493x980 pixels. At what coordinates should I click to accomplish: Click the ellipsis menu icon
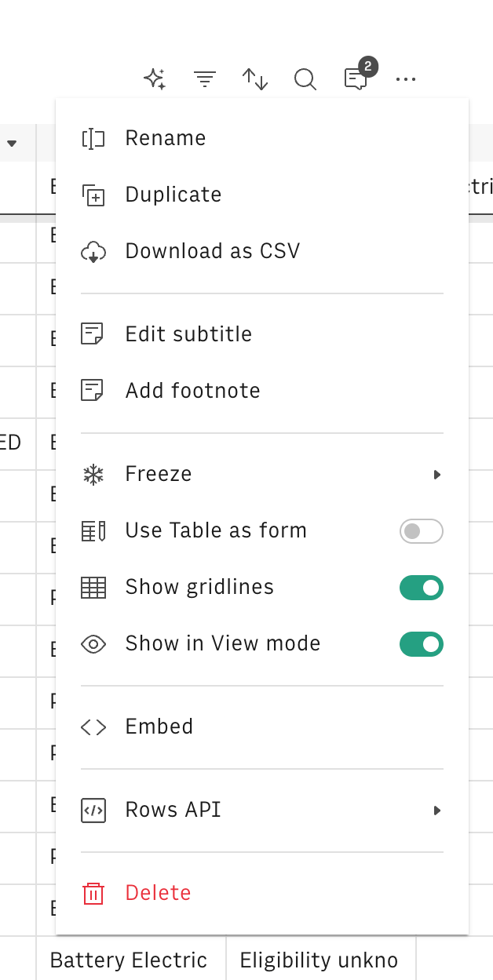click(x=406, y=79)
